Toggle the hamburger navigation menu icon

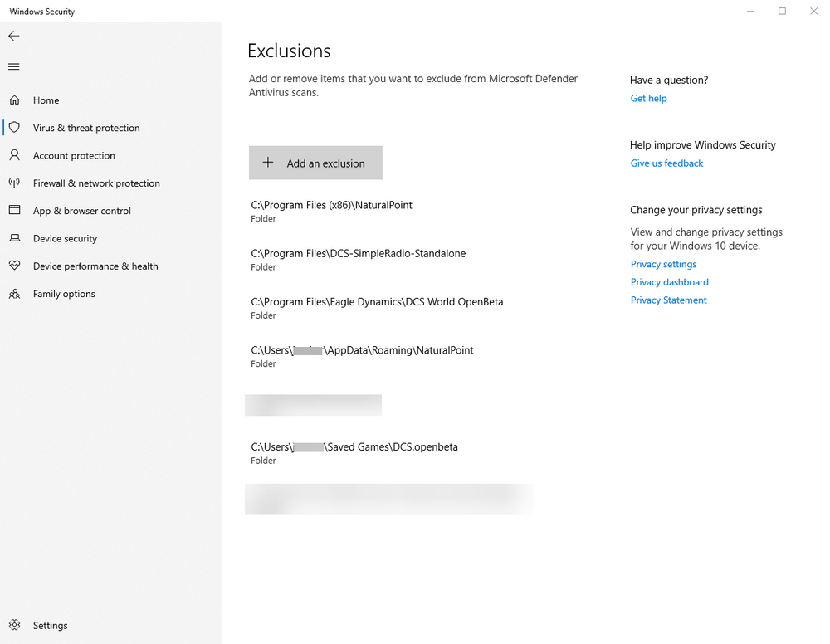pos(14,66)
